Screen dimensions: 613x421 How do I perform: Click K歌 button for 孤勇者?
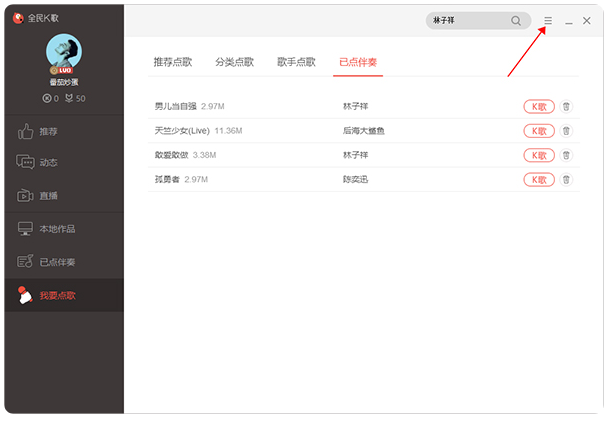coord(539,180)
